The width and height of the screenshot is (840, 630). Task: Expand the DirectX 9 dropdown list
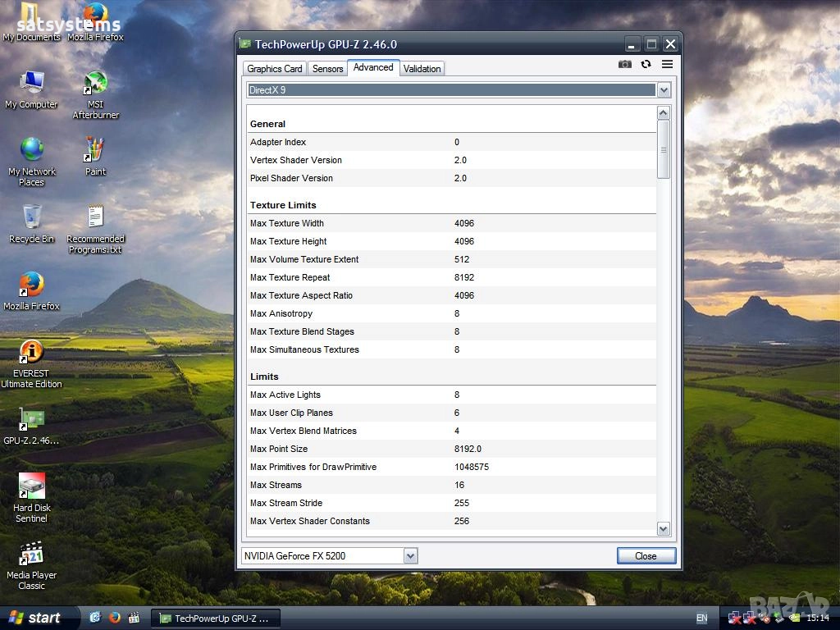(664, 90)
